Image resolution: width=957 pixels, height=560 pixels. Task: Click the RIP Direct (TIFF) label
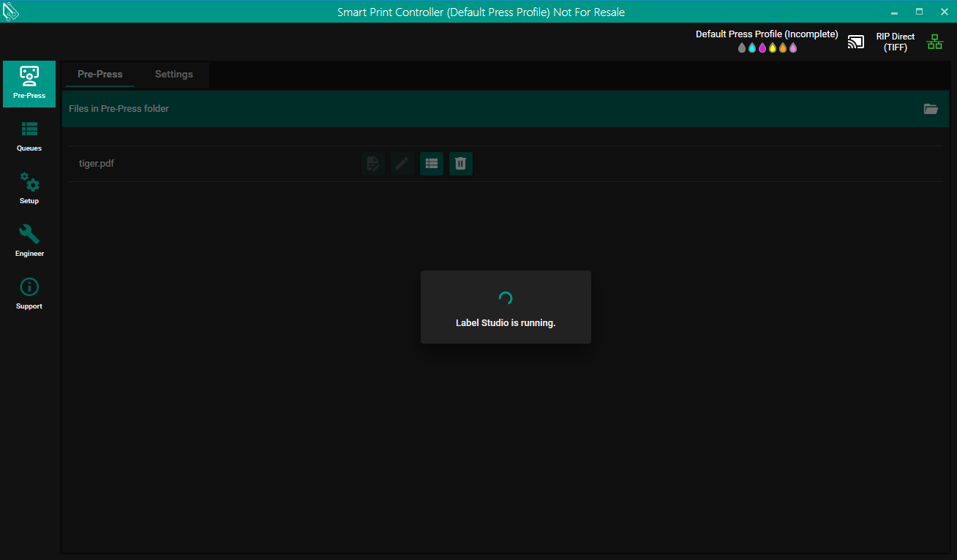[x=895, y=42]
